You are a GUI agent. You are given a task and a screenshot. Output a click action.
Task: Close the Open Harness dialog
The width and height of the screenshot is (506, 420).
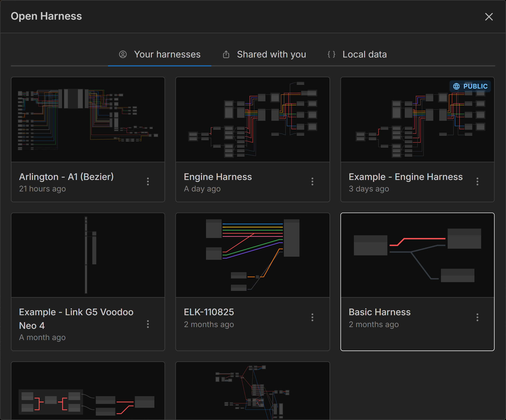coord(489,17)
